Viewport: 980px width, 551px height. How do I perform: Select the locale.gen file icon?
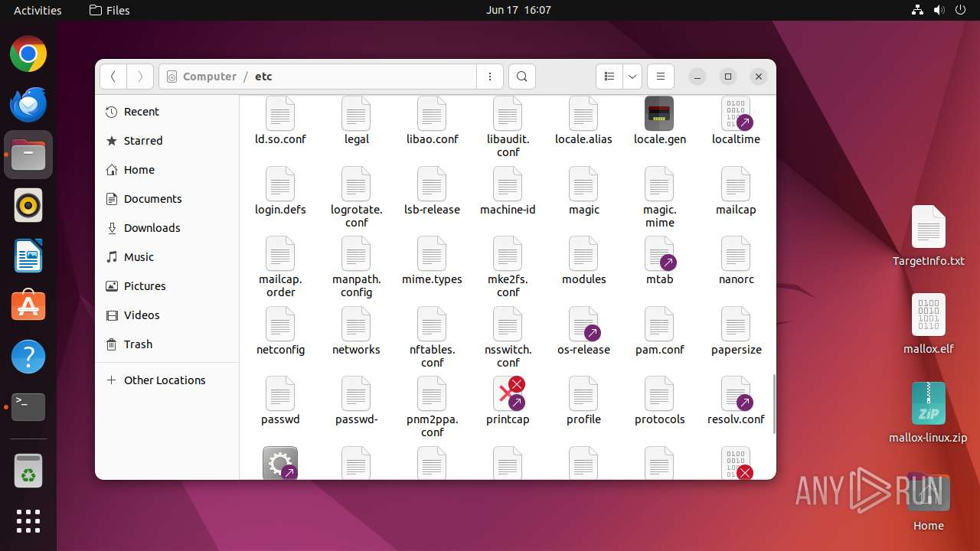click(x=659, y=113)
